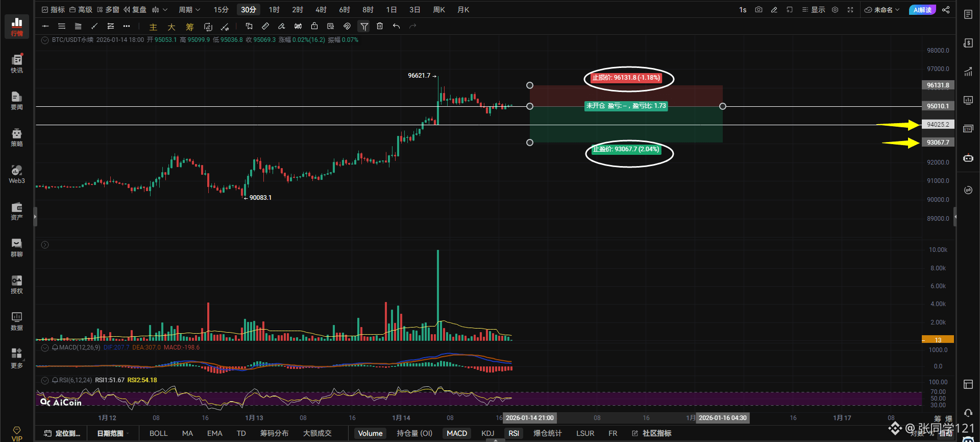Start 复盘 replay mode
The height and width of the screenshot is (442, 980).
135,10
